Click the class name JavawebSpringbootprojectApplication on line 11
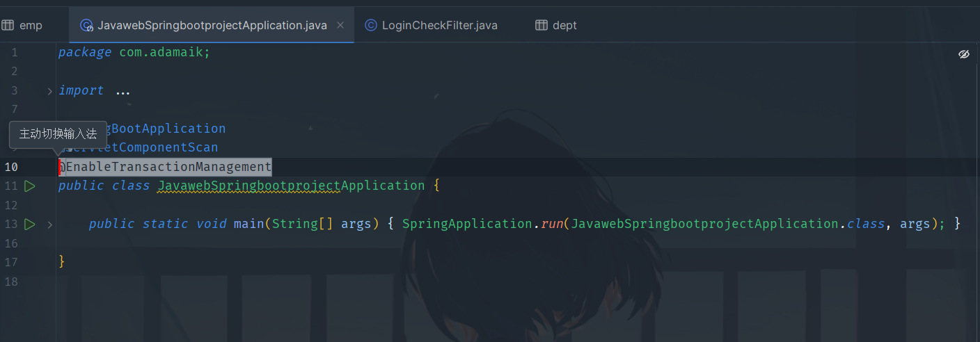The height and width of the screenshot is (342, 980). [x=291, y=186]
